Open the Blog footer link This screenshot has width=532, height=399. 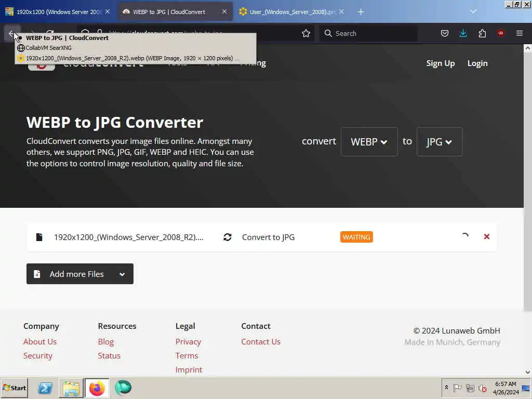(x=106, y=342)
